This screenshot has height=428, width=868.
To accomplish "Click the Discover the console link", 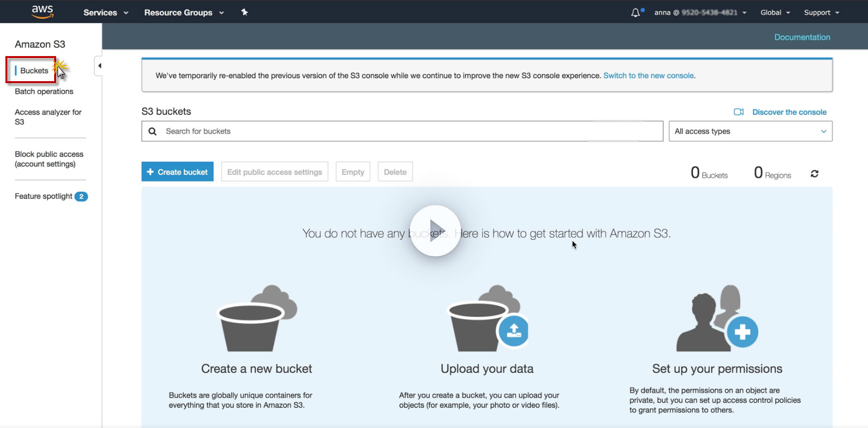I will click(x=789, y=112).
